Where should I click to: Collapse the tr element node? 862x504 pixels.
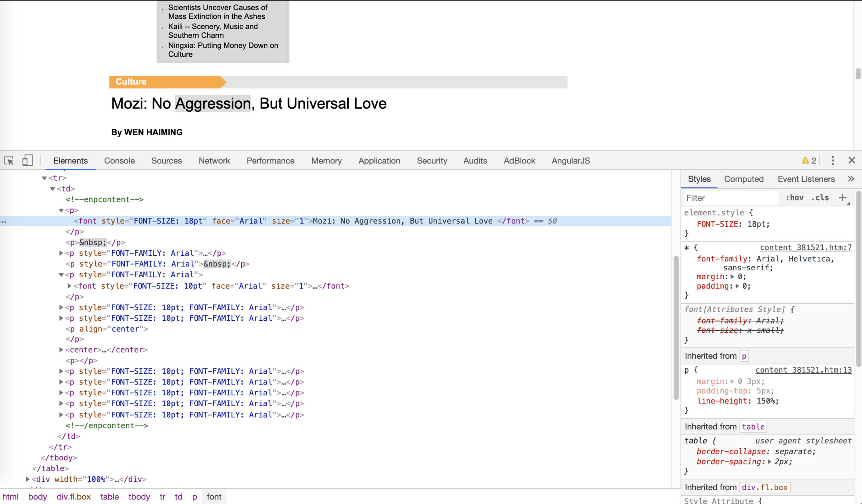click(44, 178)
